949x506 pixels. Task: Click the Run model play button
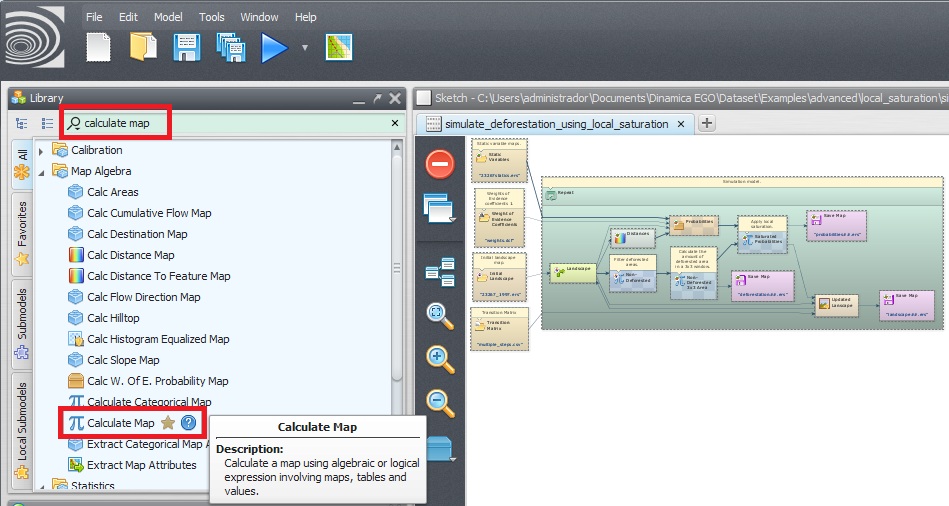[274, 47]
